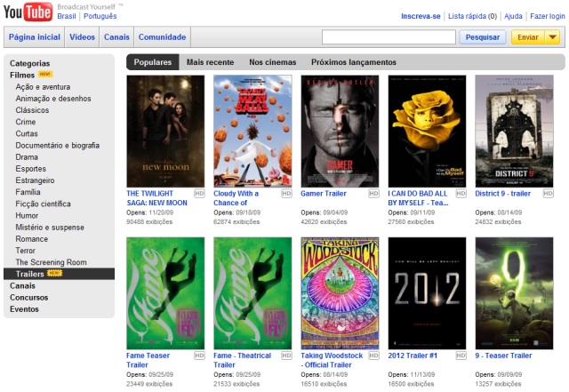Select the Família category

(28, 192)
